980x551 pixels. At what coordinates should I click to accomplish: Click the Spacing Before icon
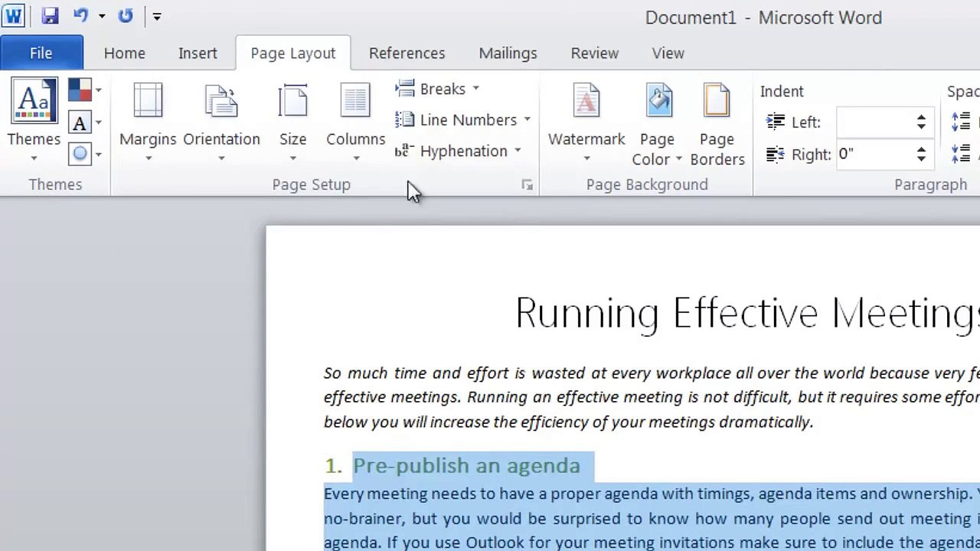click(961, 122)
